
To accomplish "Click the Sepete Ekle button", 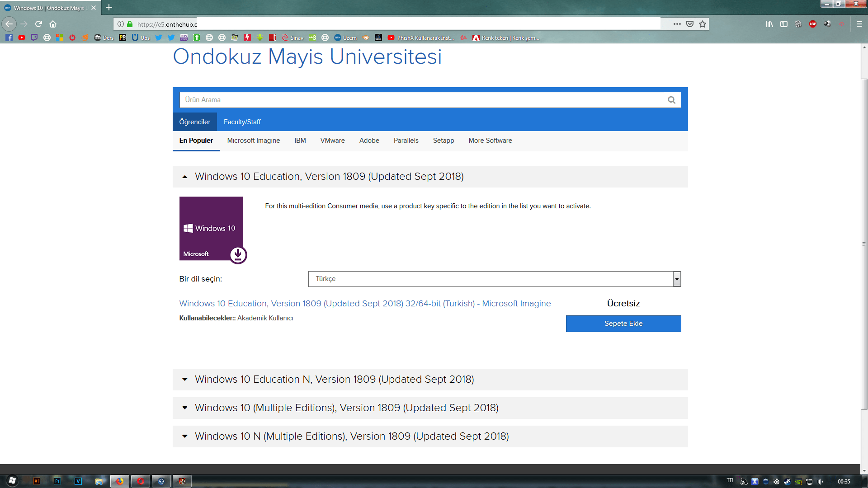I will pyautogui.click(x=623, y=324).
